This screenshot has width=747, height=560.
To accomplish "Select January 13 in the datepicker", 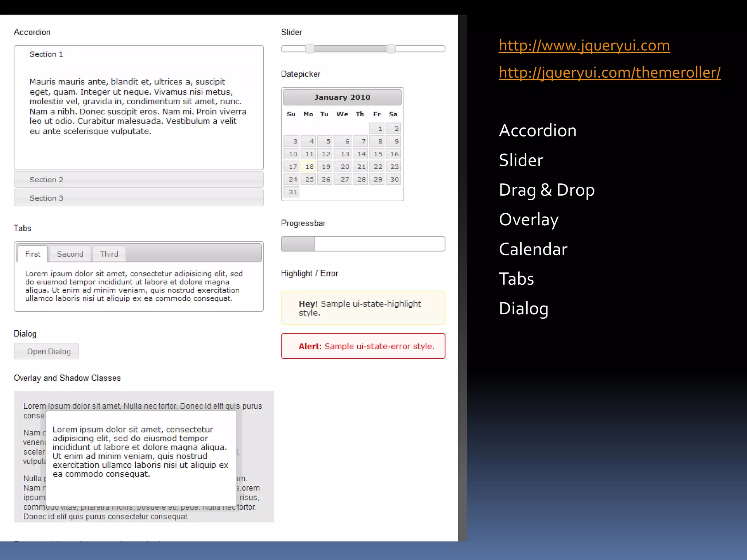I will (342, 154).
